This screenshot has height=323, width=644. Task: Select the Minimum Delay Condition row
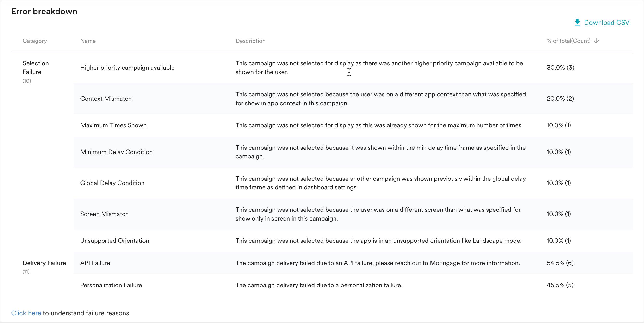tap(116, 152)
